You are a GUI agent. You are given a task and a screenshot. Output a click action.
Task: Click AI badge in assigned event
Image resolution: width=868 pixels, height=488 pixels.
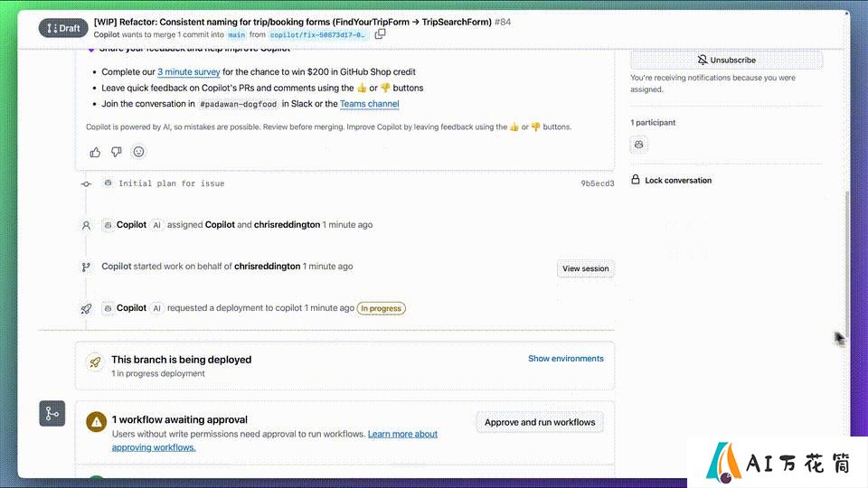[x=156, y=225]
